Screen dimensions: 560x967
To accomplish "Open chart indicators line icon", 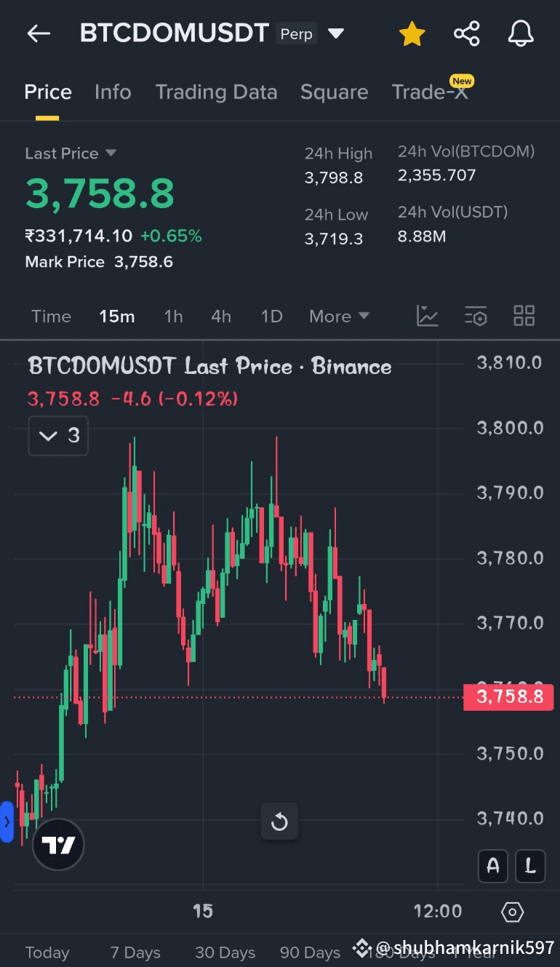I will tap(427, 316).
